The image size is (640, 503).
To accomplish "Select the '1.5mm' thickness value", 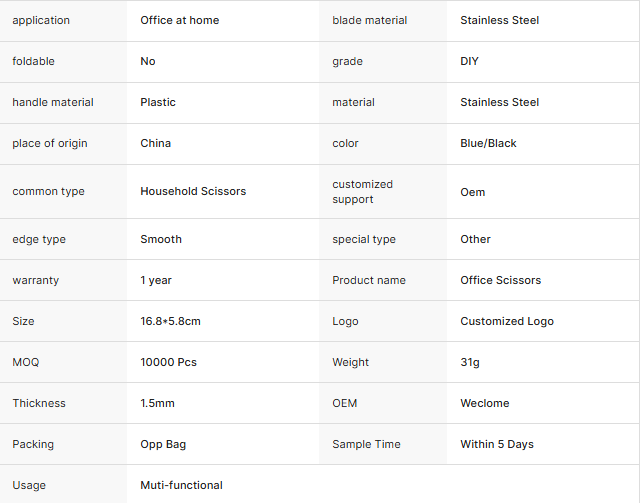I will pyautogui.click(x=159, y=403).
